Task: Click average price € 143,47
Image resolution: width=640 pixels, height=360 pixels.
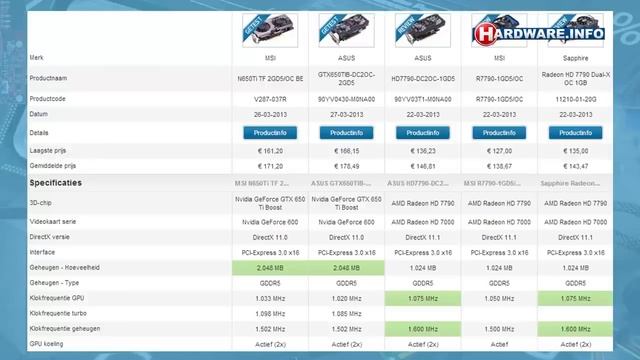Action: point(576,167)
